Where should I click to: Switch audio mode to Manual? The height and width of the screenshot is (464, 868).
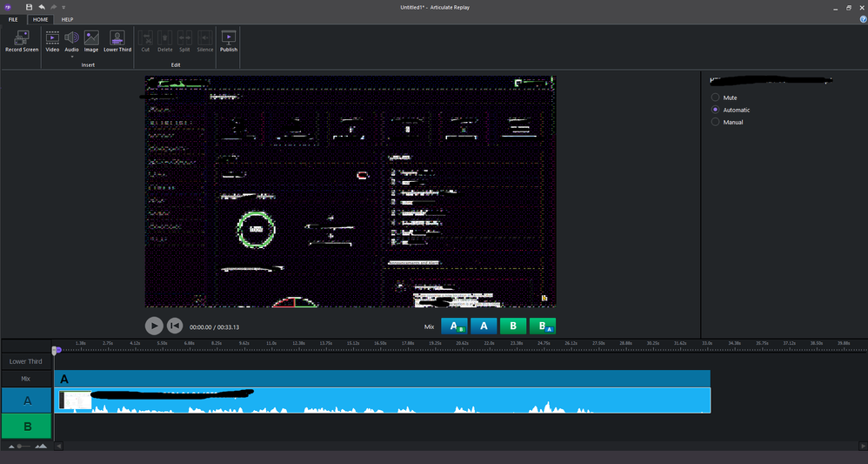pos(716,122)
